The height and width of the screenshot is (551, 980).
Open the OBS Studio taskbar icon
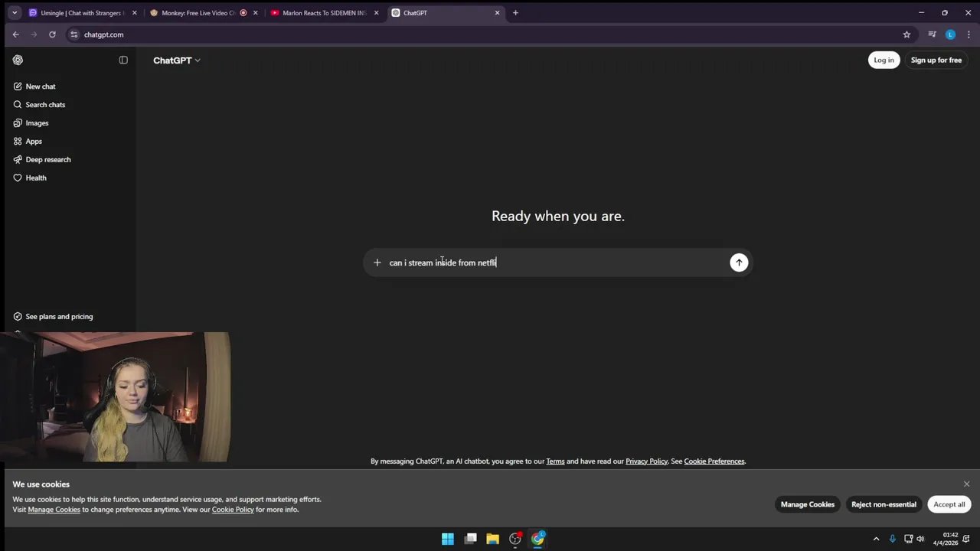[515, 539]
